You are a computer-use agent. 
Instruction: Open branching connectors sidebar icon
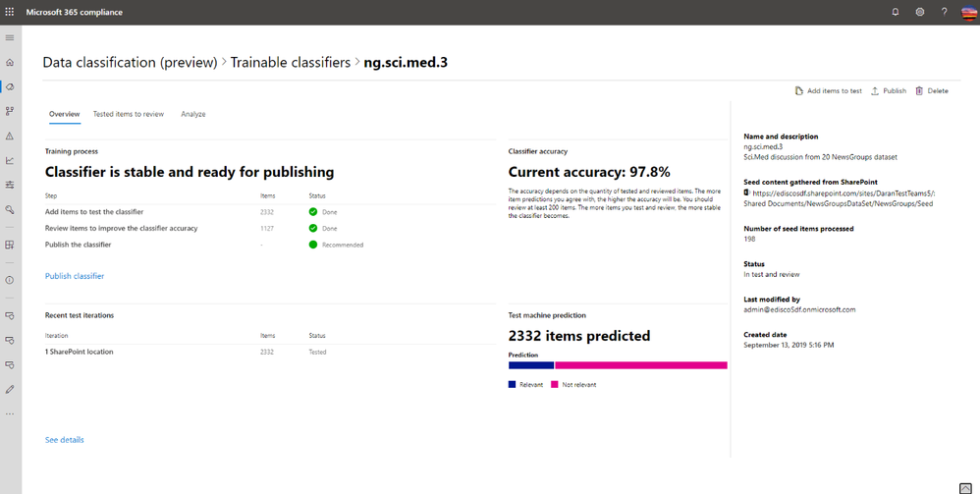(x=10, y=111)
